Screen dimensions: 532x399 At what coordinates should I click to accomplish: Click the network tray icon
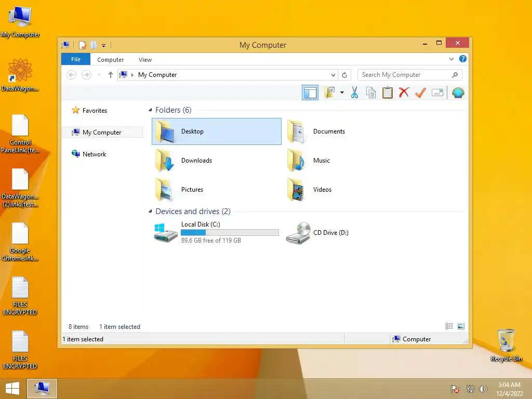click(470, 389)
